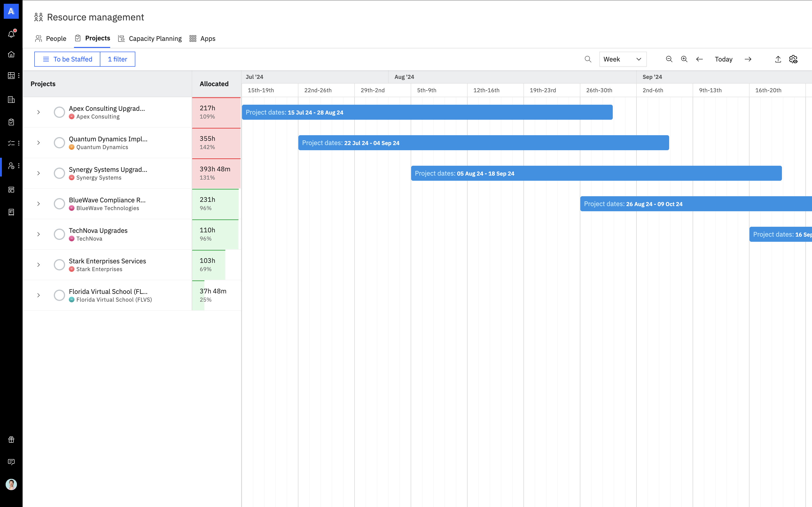The width and height of the screenshot is (812, 507).
Task: Click the notifications bell icon
Action: click(12, 34)
